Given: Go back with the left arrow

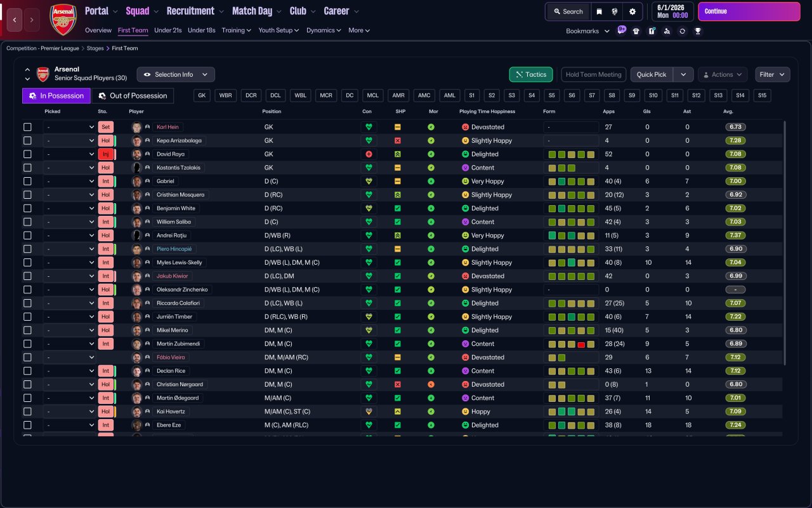Looking at the screenshot, I should coord(15,20).
